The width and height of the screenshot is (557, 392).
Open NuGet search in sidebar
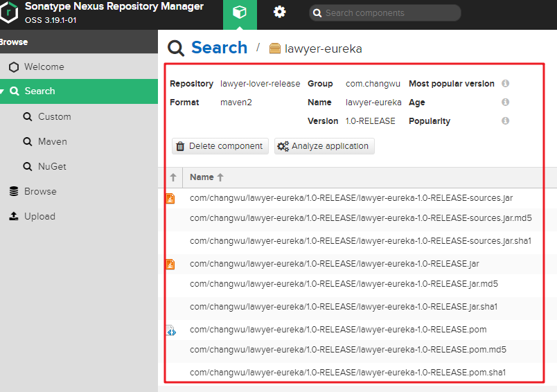point(52,166)
